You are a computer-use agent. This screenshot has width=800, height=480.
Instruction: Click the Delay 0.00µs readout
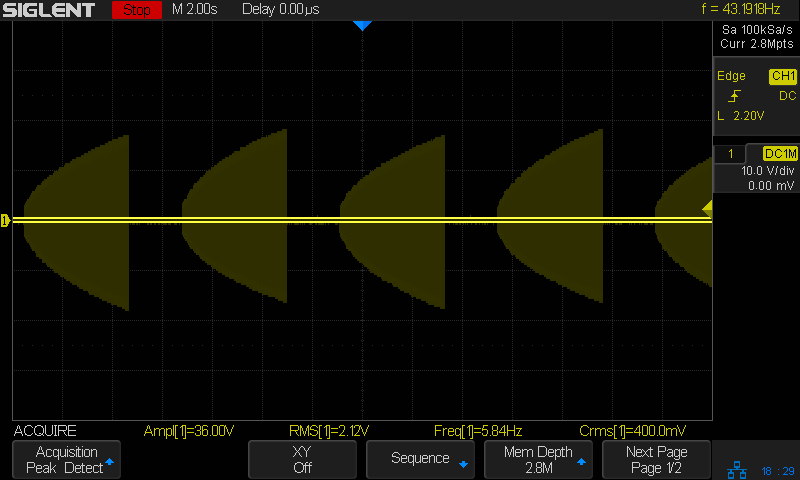281,9
